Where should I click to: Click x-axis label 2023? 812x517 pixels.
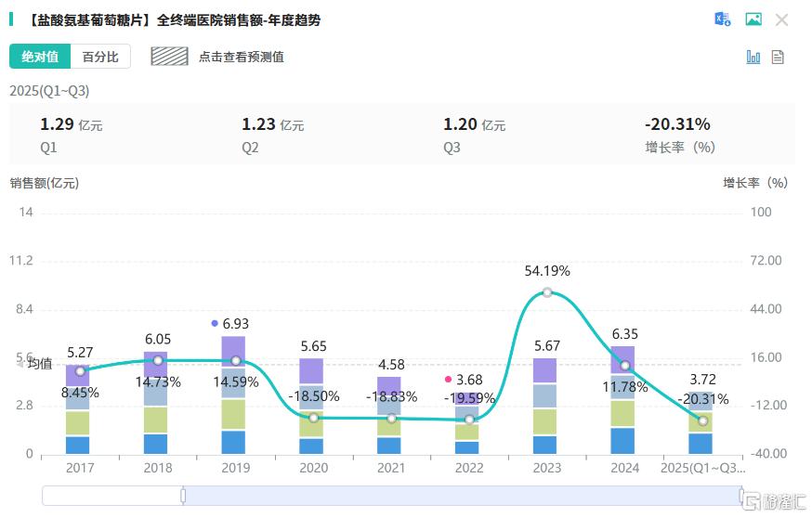pyautogui.click(x=547, y=468)
